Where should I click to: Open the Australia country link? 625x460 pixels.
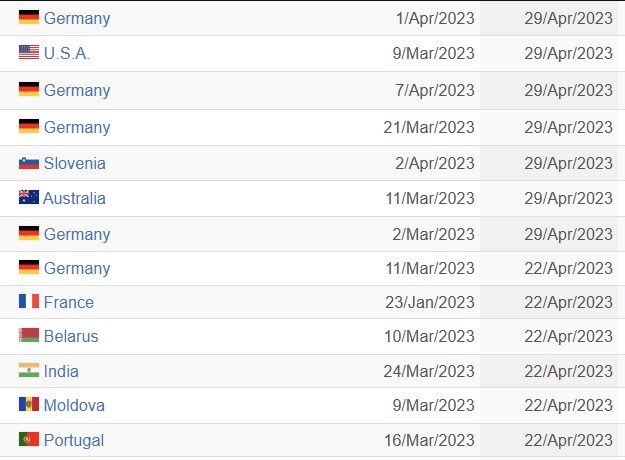tap(74, 199)
